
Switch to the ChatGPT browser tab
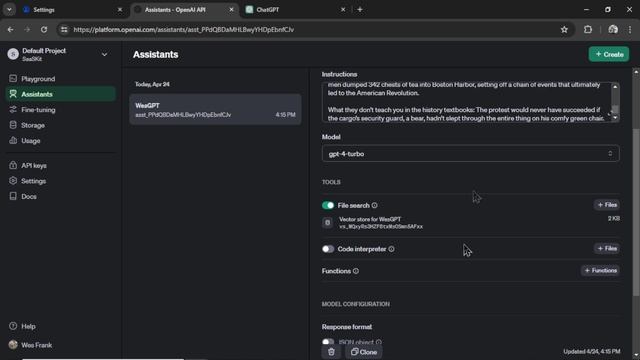pyautogui.click(x=295, y=10)
